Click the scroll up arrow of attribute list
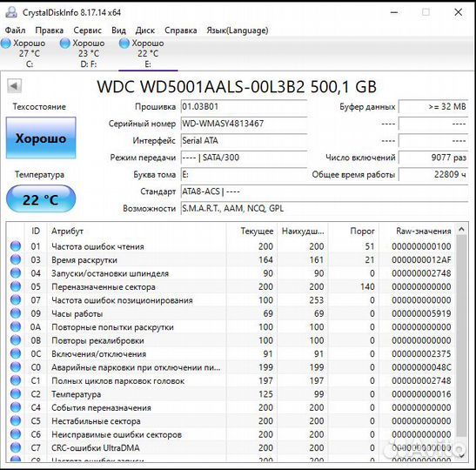The height and width of the screenshot is (470, 476). point(461,230)
